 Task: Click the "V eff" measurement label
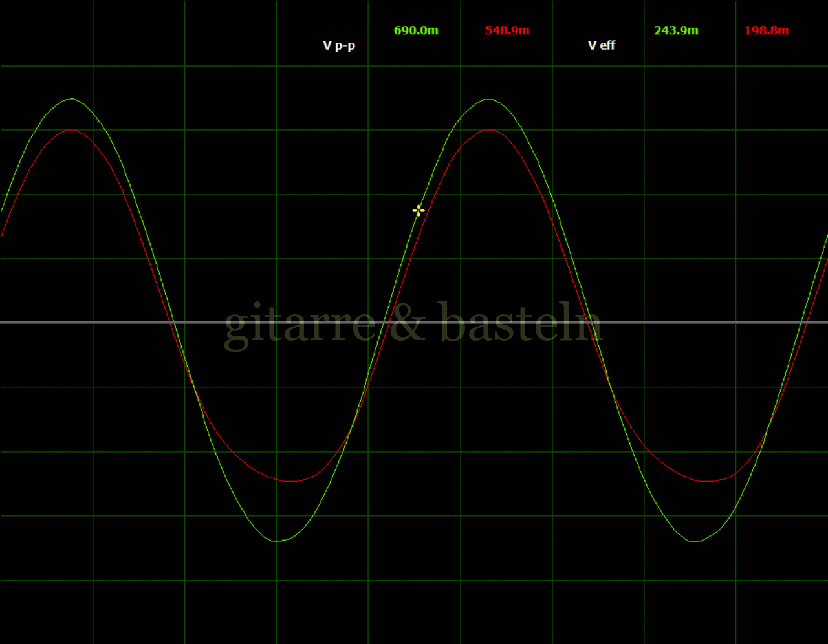(601, 45)
